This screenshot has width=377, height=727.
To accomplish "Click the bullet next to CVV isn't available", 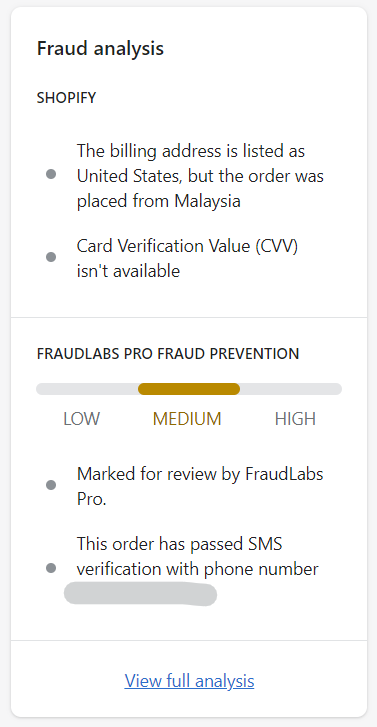I will 51,257.
